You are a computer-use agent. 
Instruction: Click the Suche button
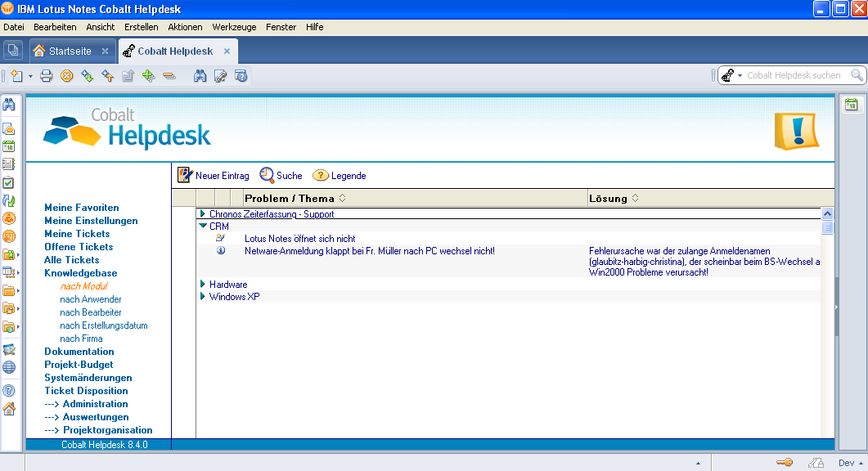point(281,176)
